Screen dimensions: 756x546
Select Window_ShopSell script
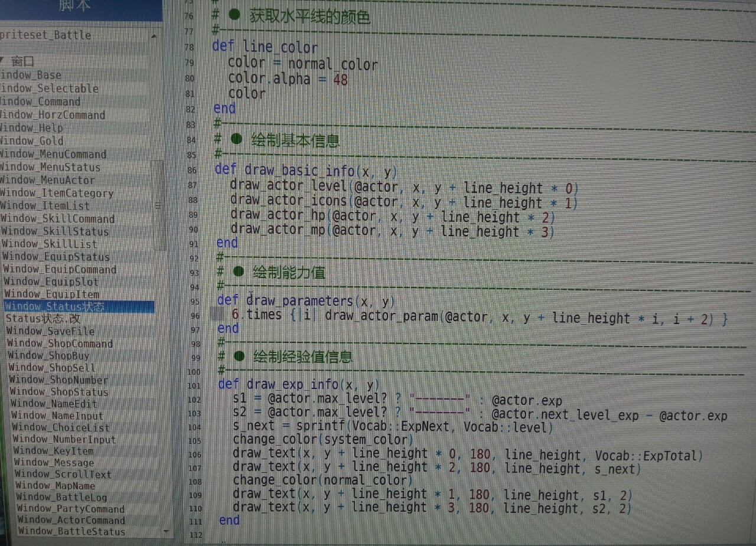point(51,367)
